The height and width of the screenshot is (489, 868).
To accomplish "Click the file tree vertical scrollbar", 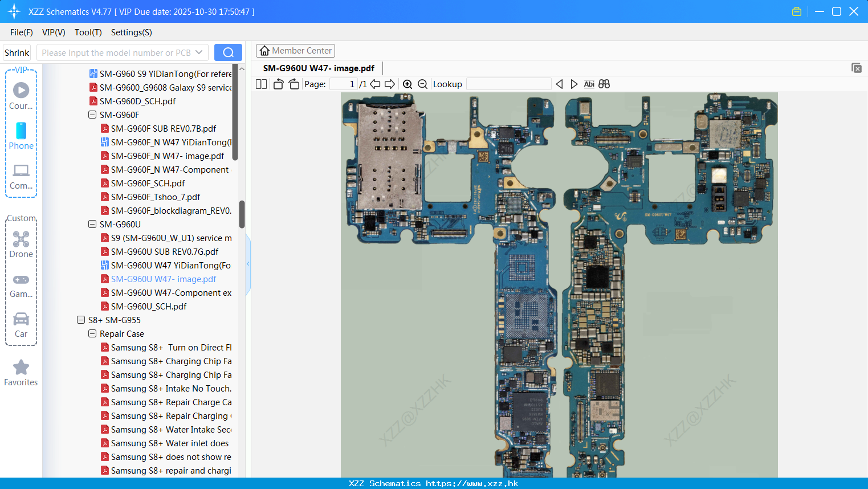I will [x=242, y=214].
